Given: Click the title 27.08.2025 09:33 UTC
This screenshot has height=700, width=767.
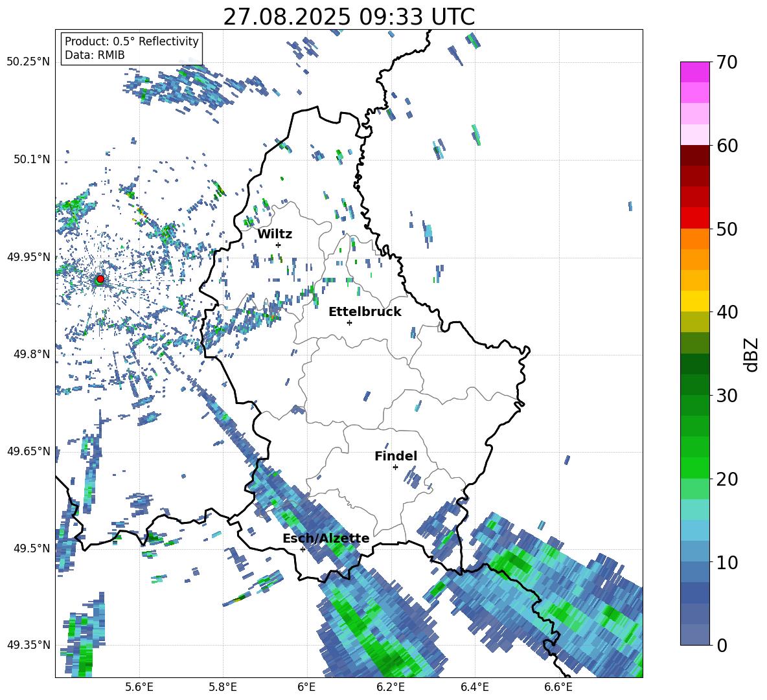Looking at the screenshot, I should point(349,17).
